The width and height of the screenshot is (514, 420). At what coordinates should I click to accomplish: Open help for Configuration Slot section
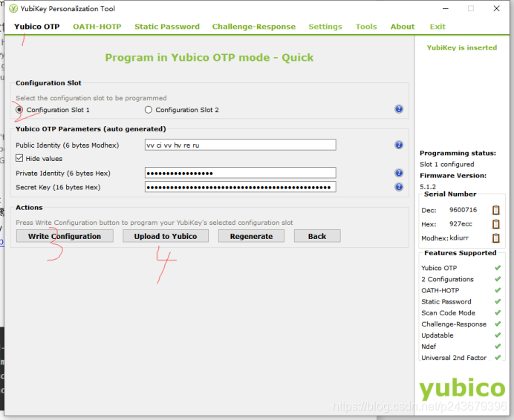pos(399,109)
